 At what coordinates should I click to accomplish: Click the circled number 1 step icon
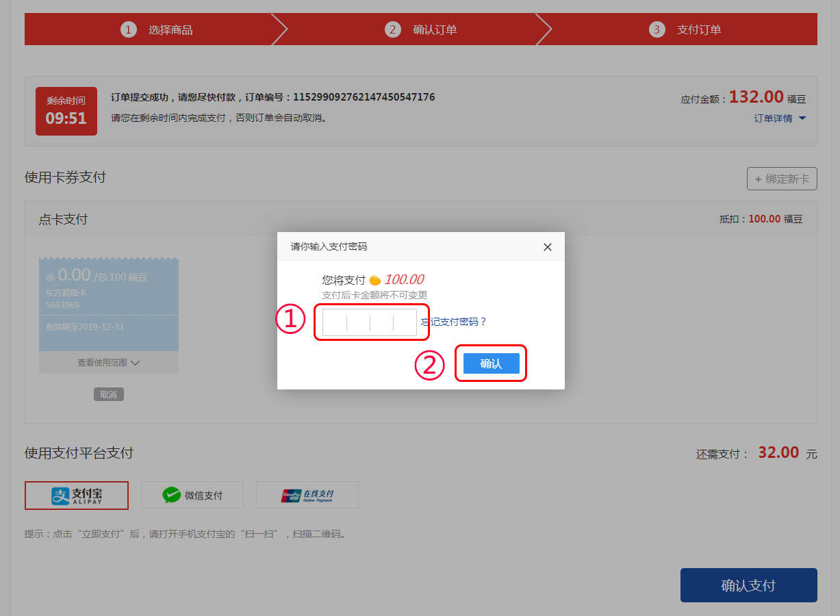[129, 29]
